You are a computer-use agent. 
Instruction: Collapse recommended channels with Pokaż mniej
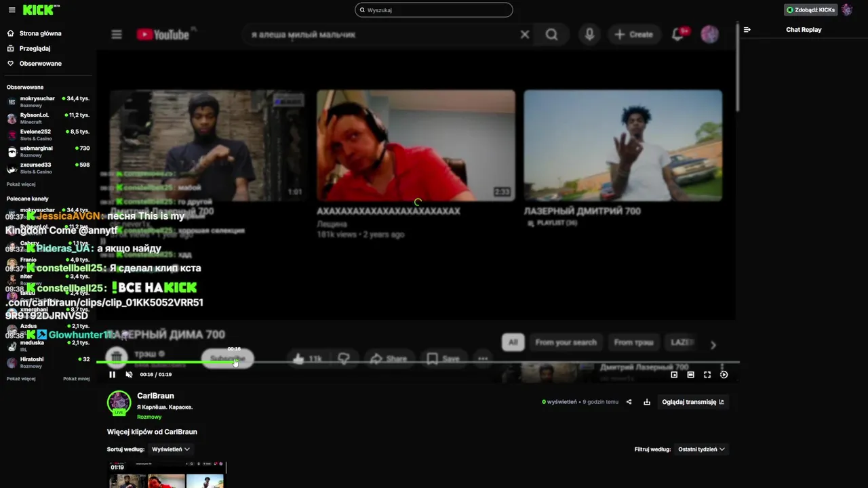click(x=77, y=379)
